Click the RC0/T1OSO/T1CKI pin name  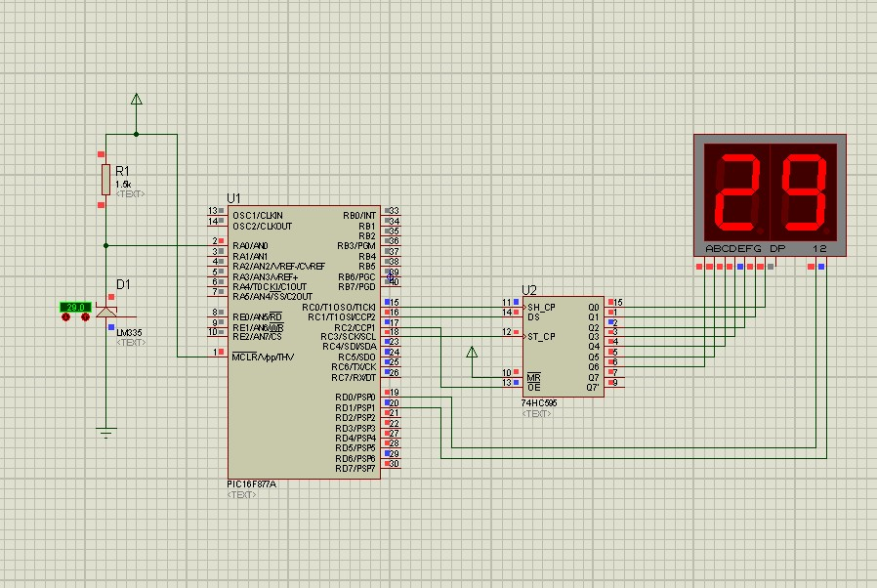pos(339,307)
